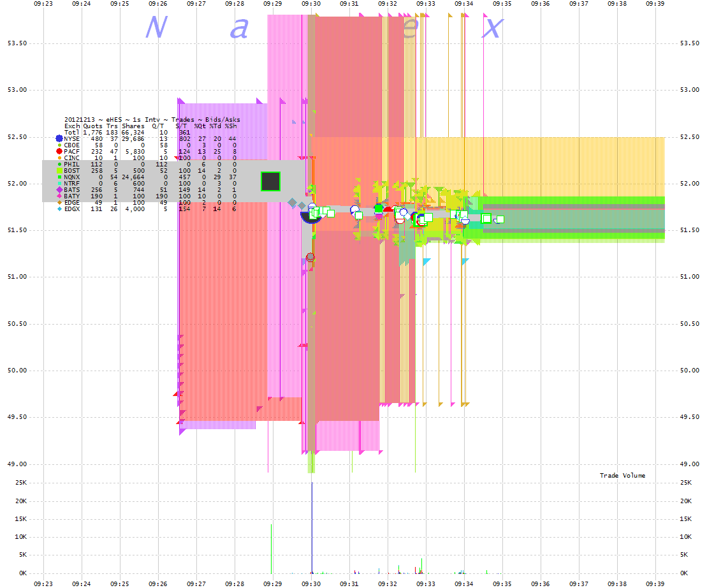Click 49.00 on the left price axis
Viewport: 707px width, 588px height.
[17, 464]
